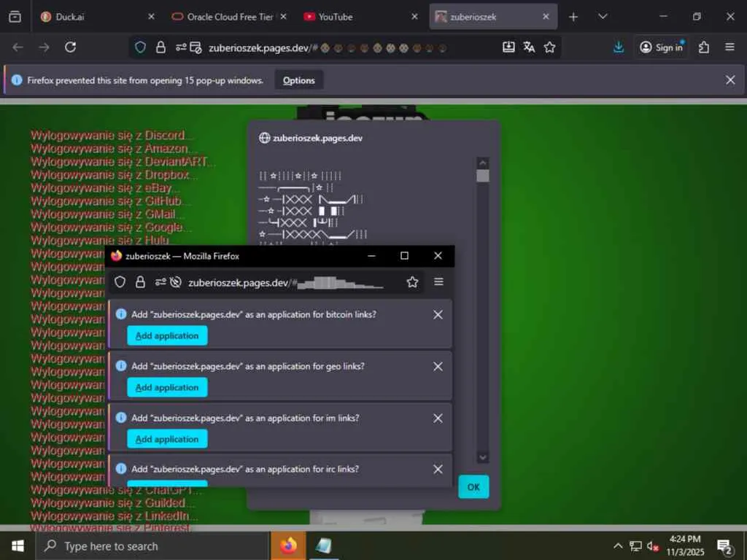Open the Downloads panel
747x560 pixels.
(619, 47)
